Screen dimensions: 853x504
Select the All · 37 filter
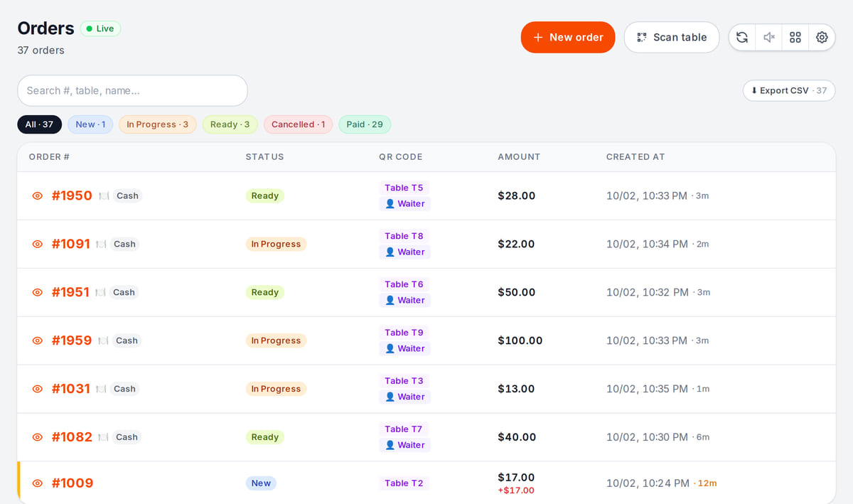pyautogui.click(x=39, y=124)
